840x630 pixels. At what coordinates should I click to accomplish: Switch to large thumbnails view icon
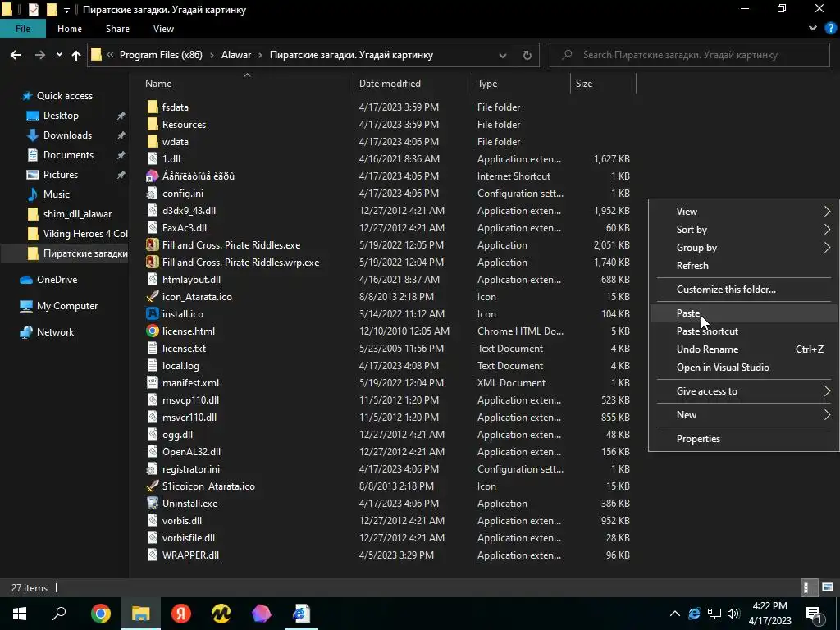click(x=828, y=587)
